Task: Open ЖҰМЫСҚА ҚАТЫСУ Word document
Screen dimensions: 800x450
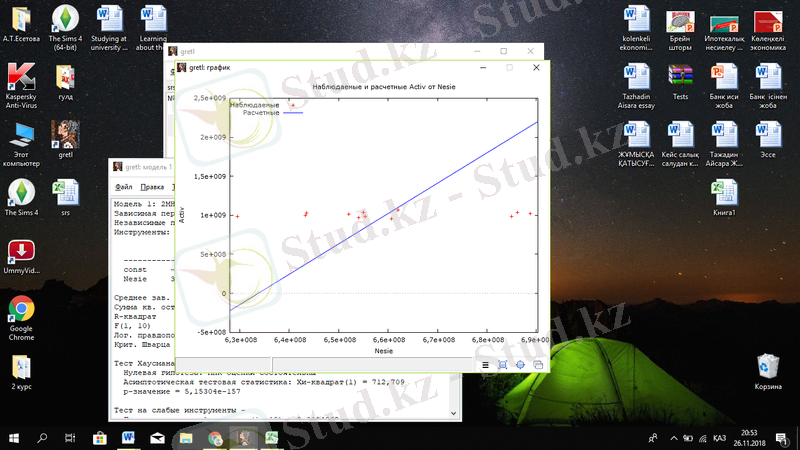Action: [x=636, y=144]
